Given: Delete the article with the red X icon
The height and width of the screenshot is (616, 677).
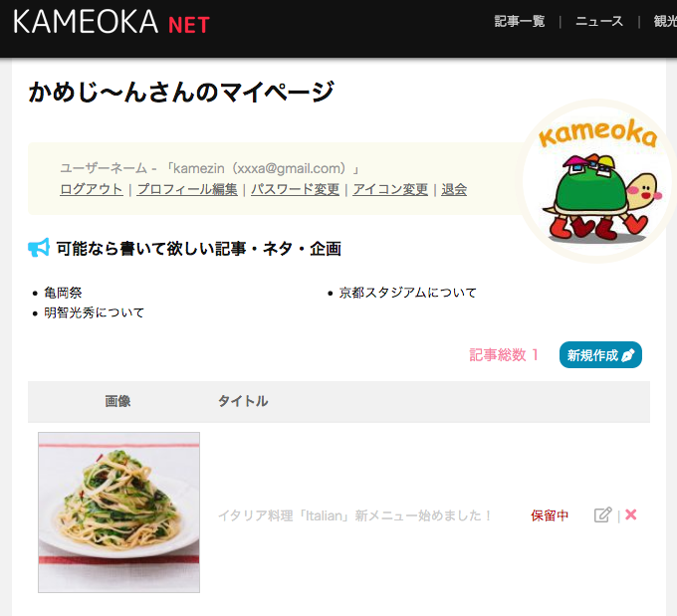Looking at the screenshot, I should point(631,514).
